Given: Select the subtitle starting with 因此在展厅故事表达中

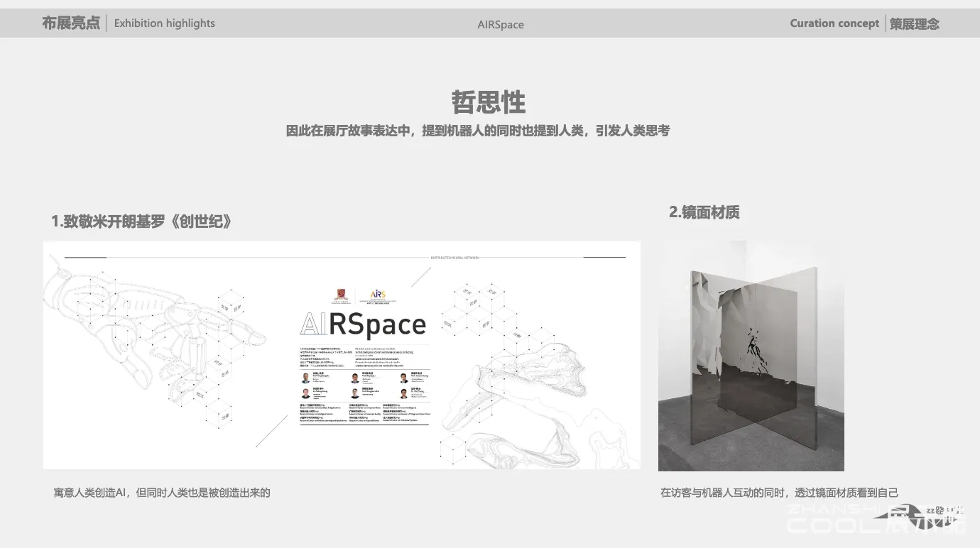Looking at the screenshot, I should coord(478,131).
